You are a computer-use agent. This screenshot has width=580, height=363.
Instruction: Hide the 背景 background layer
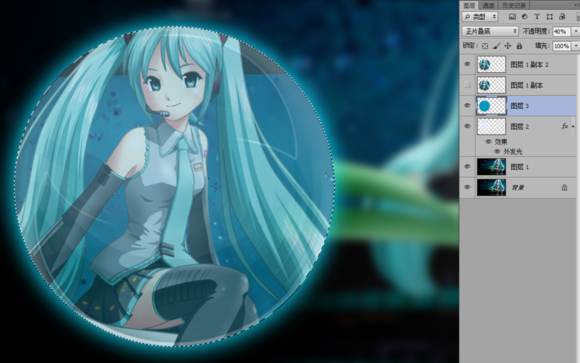(x=467, y=187)
